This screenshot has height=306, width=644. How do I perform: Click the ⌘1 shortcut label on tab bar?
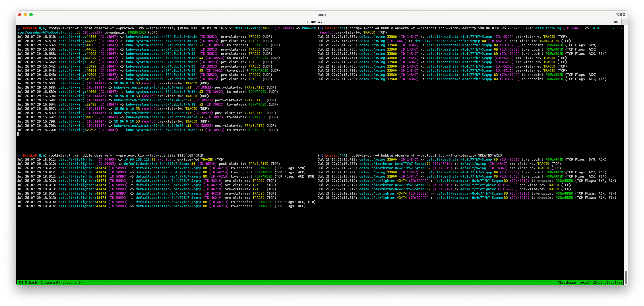pos(616,22)
